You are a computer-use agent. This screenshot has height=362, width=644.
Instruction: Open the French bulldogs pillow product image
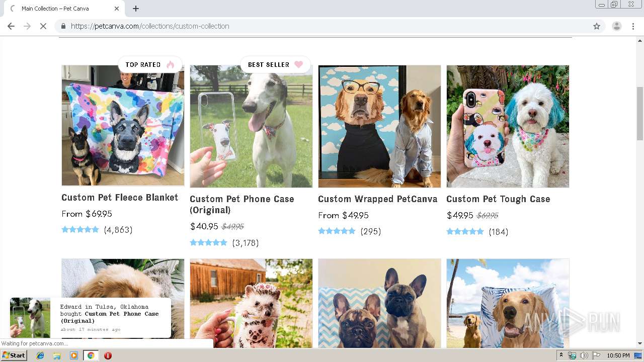(x=379, y=303)
